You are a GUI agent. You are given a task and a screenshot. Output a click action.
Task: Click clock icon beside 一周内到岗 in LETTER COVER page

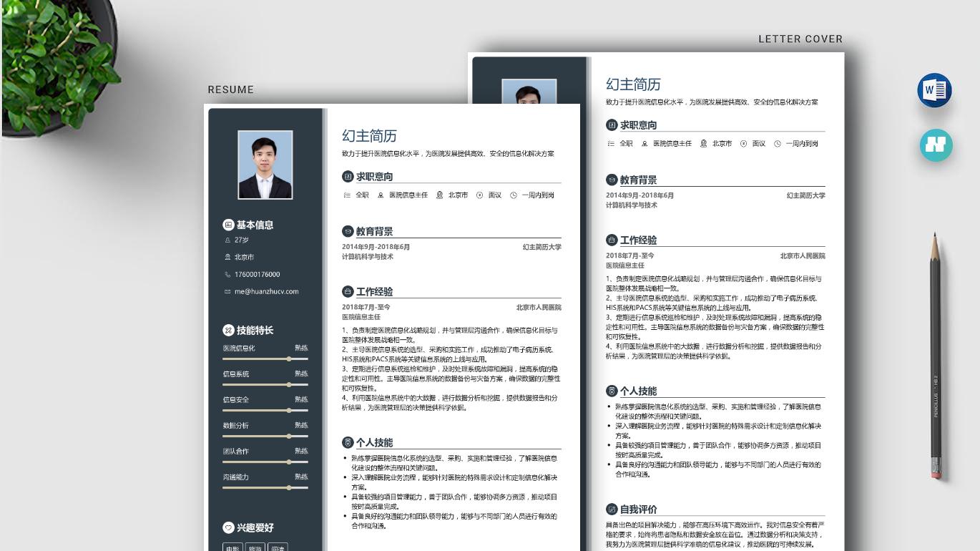tap(777, 144)
